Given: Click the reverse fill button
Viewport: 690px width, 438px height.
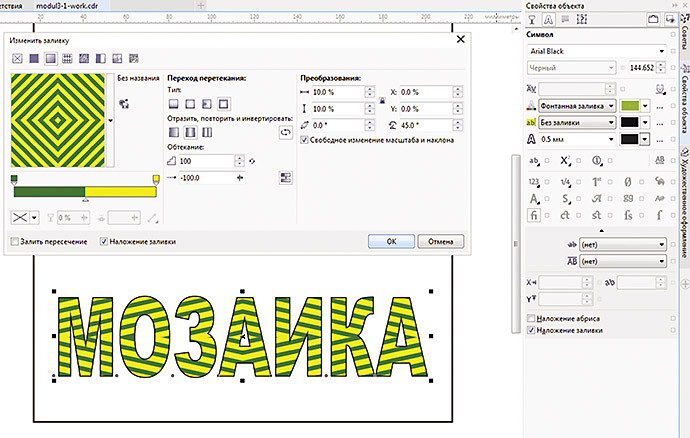Looking at the screenshot, I should pos(283,131).
